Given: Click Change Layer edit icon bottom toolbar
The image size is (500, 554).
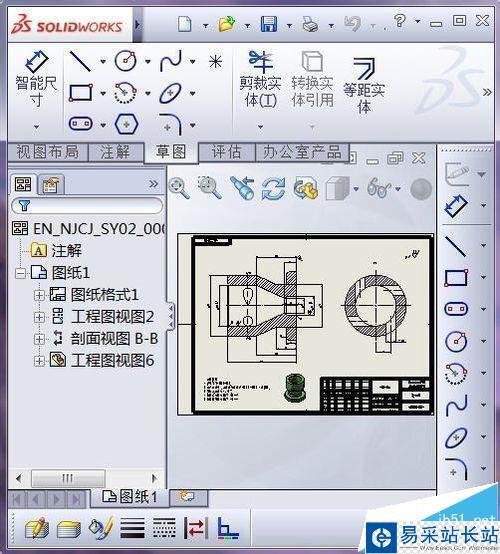Looking at the screenshot, I should [37, 528].
